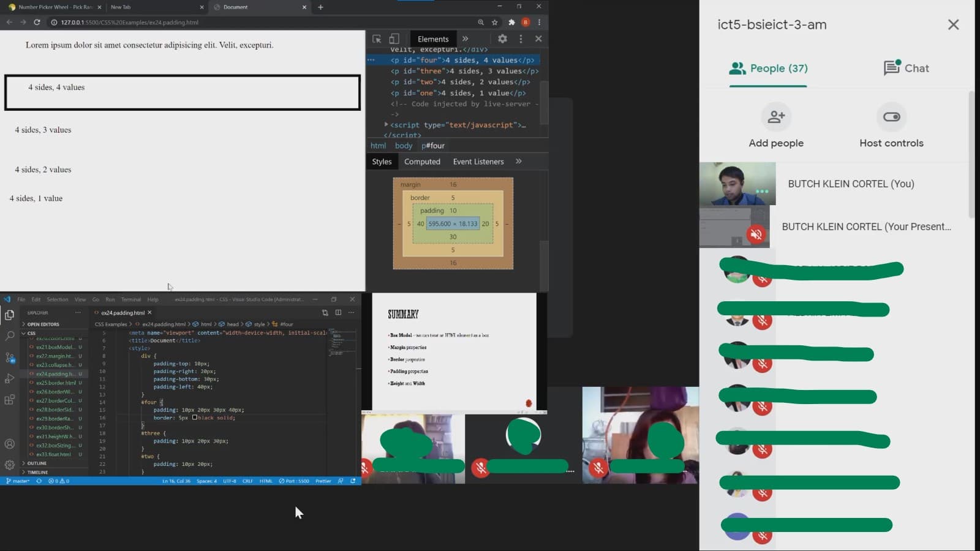Split the VS Code editor to the right

338,312
